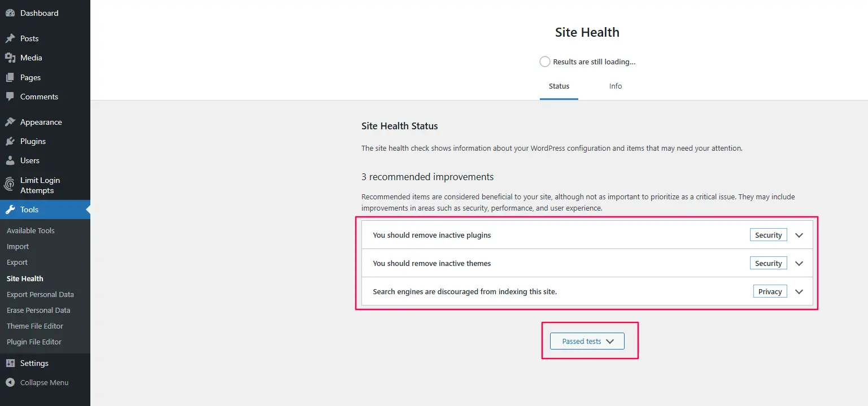This screenshot has width=868, height=406.
Task: Select the Posts pushpin icon
Action: click(x=10, y=38)
